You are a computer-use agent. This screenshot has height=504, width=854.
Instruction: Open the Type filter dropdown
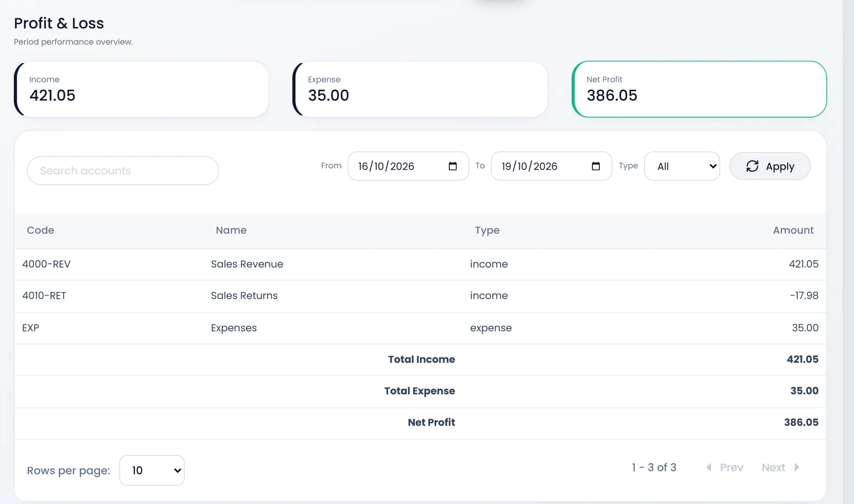coord(682,166)
